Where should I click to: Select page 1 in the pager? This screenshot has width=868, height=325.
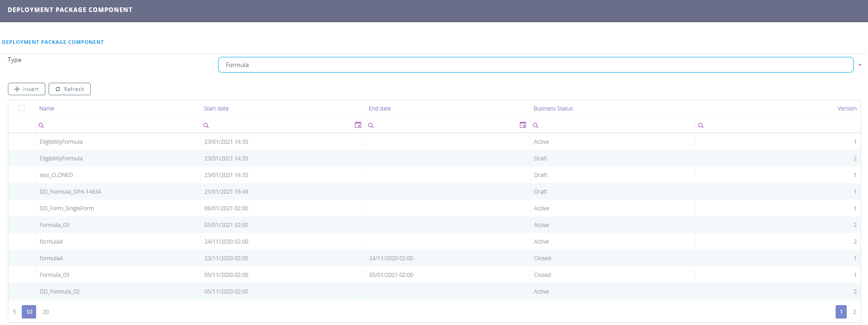coord(841,312)
